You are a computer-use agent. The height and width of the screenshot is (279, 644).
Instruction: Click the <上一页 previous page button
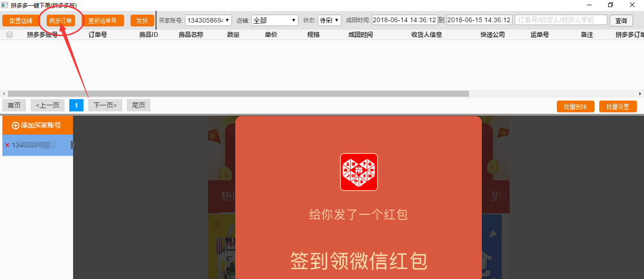click(48, 105)
